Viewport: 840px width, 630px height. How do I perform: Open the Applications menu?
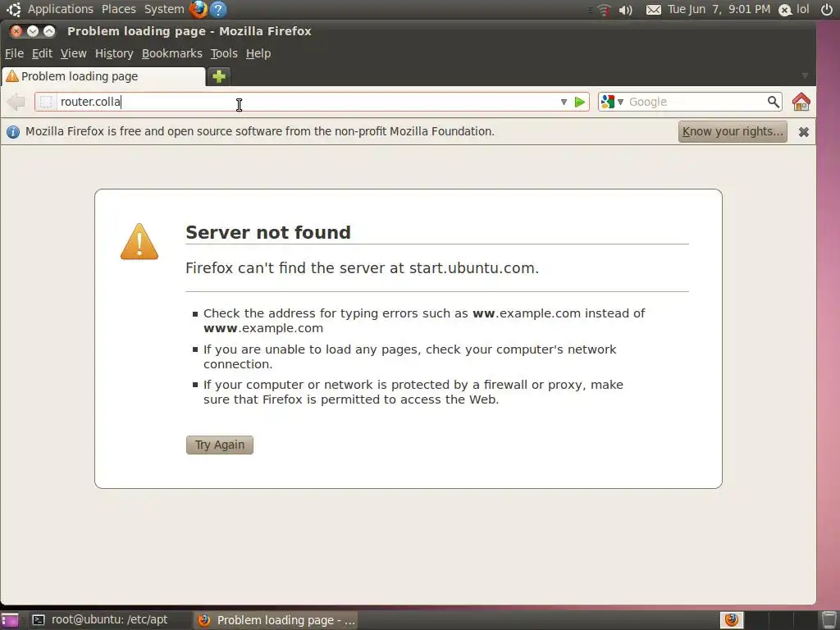61,9
